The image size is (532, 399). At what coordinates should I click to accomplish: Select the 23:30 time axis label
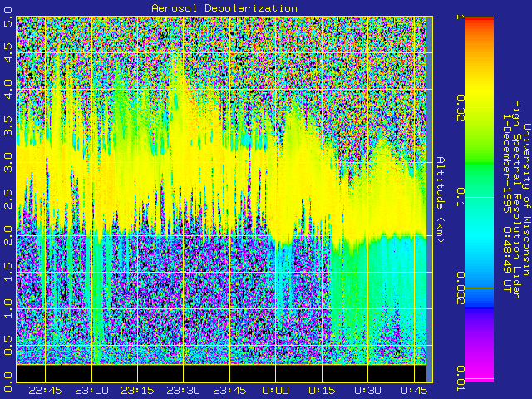(x=184, y=391)
